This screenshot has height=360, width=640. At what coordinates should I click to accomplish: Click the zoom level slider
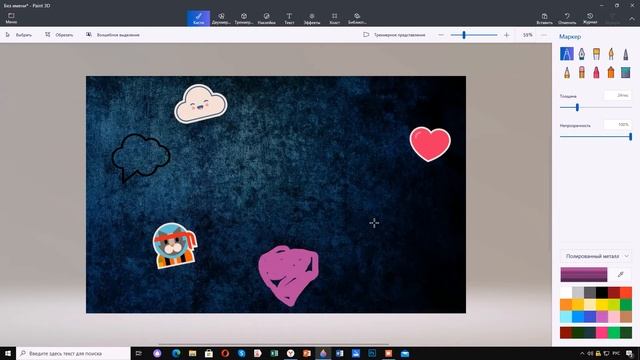point(474,35)
